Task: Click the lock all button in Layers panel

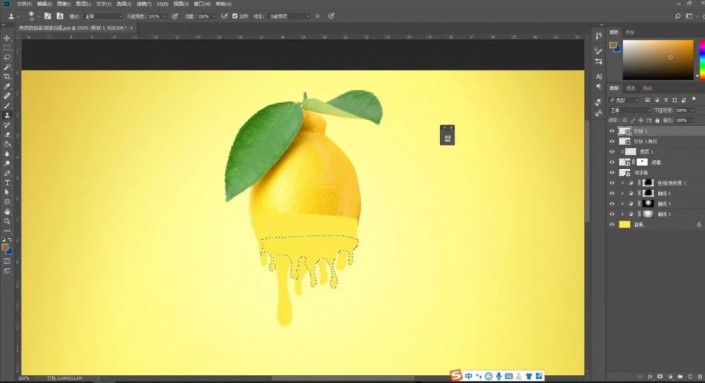Action: (657, 120)
